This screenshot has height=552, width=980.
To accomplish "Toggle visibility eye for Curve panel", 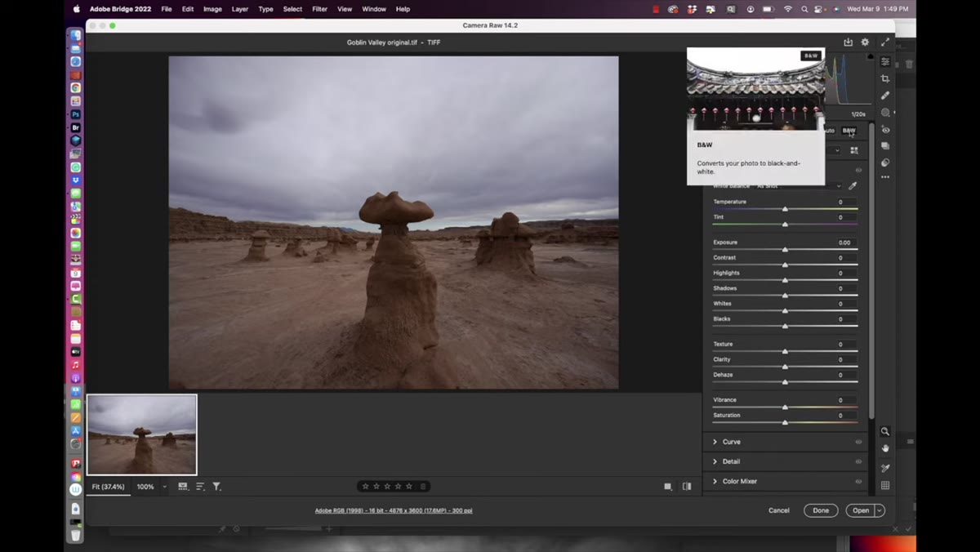I will point(858,442).
